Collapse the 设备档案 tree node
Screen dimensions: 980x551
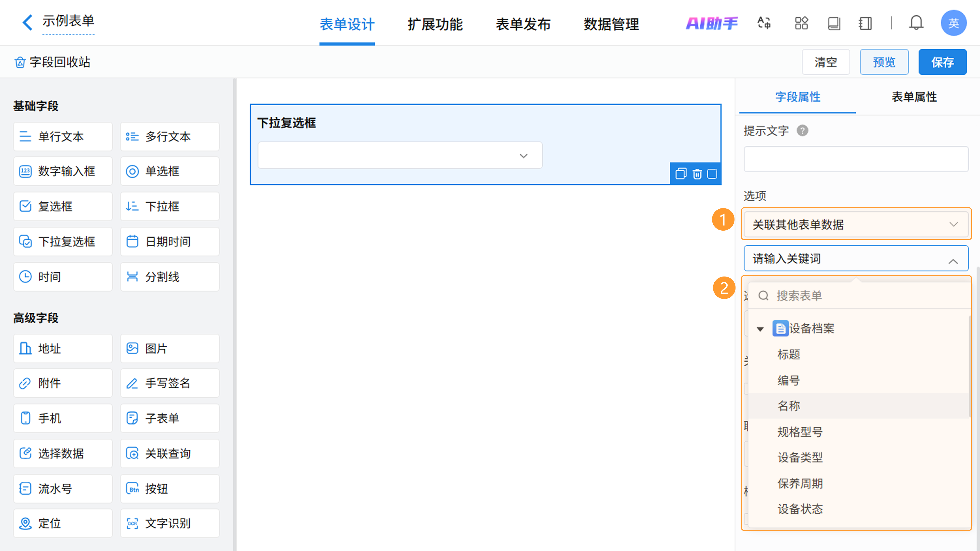click(x=760, y=329)
